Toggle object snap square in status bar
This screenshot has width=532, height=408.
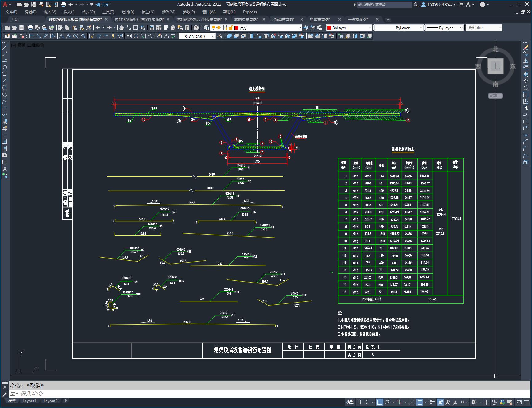[x=420, y=402]
